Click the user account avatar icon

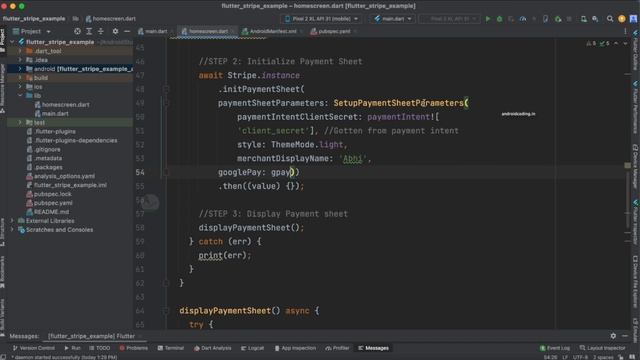tap(633, 19)
